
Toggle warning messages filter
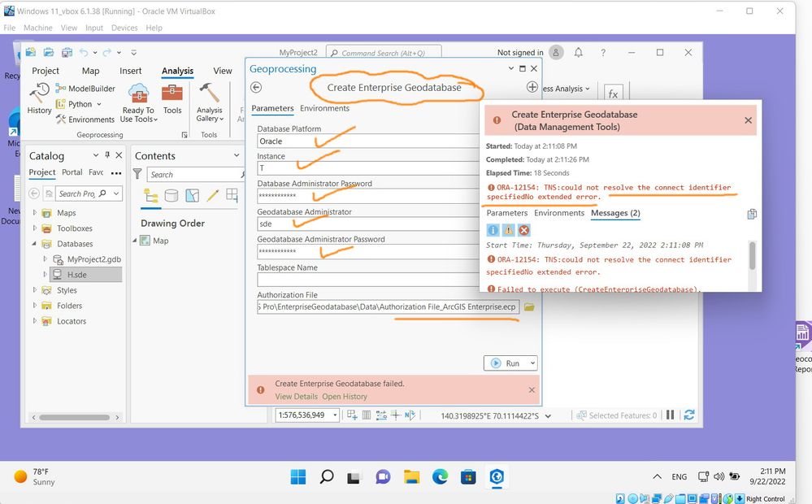[509, 230]
